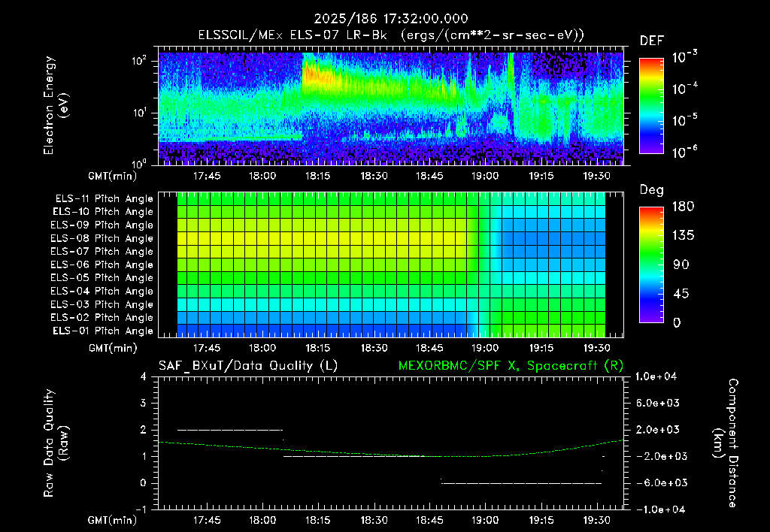770x532 pixels.
Task: Click the 19:00 tick label under pitch angle panel
Action: pos(485,348)
